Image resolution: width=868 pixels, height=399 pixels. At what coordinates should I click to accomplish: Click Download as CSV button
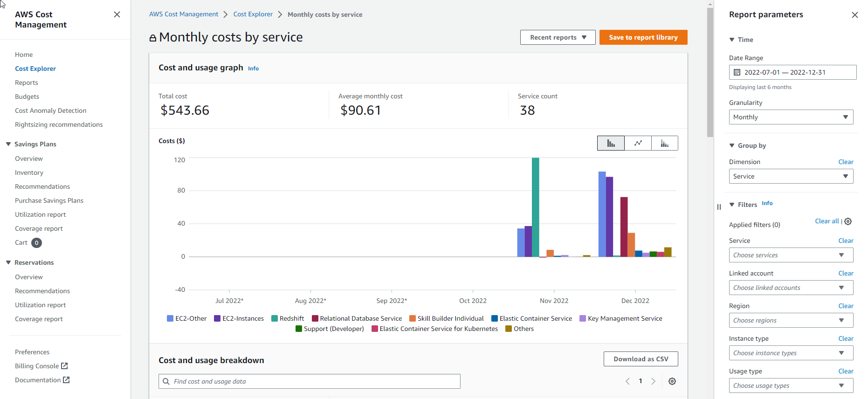point(641,359)
